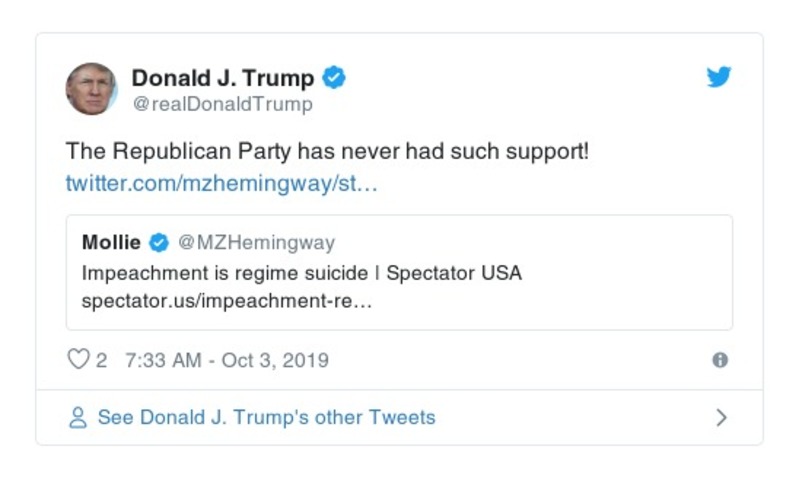Open the twitter.com/mzhemingway link
The width and height of the screenshot is (799, 478).
point(221,184)
